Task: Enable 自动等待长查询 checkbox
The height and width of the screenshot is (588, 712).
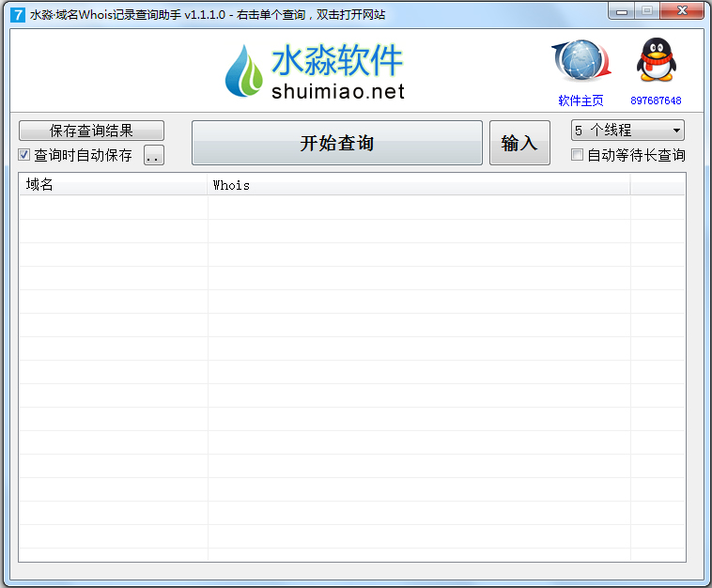Action: click(577, 155)
